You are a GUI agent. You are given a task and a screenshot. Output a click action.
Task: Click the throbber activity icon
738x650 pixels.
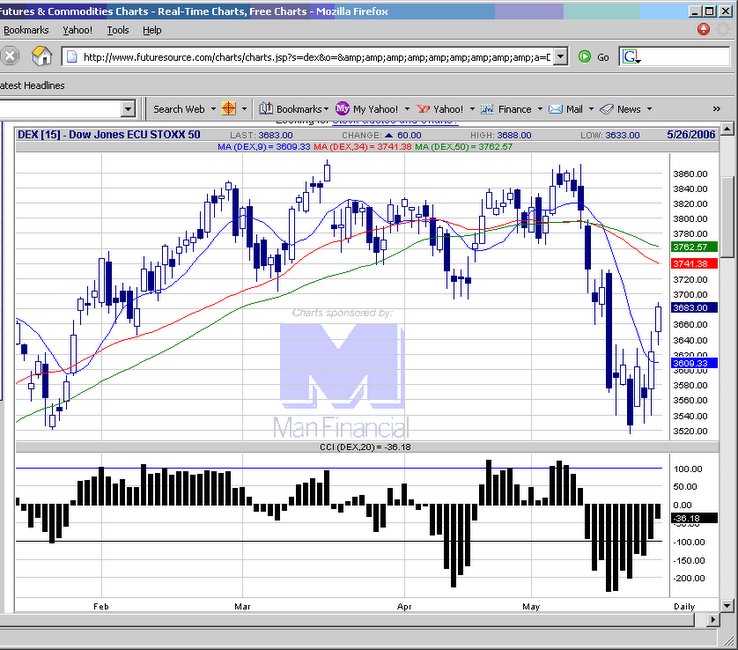pos(723,29)
